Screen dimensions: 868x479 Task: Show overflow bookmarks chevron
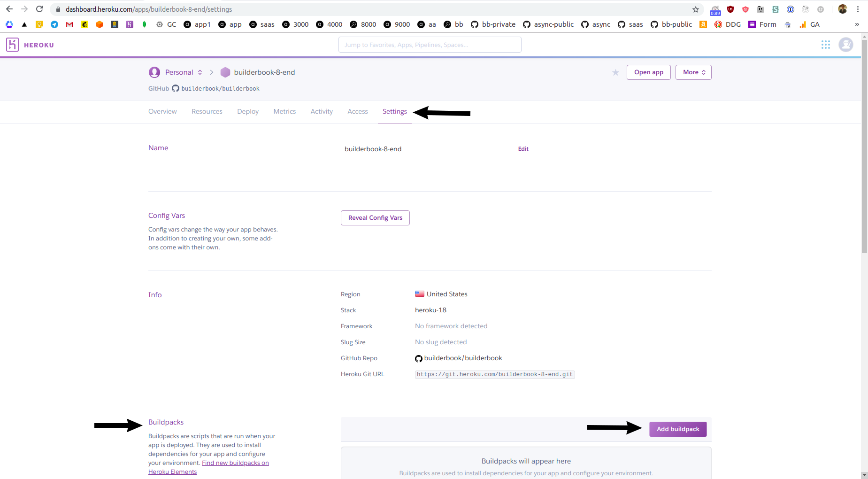click(x=857, y=24)
